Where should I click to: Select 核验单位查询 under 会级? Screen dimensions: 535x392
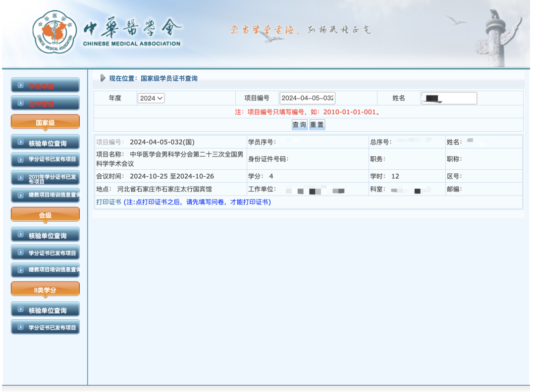pyautogui.click(x=45, y=235)
